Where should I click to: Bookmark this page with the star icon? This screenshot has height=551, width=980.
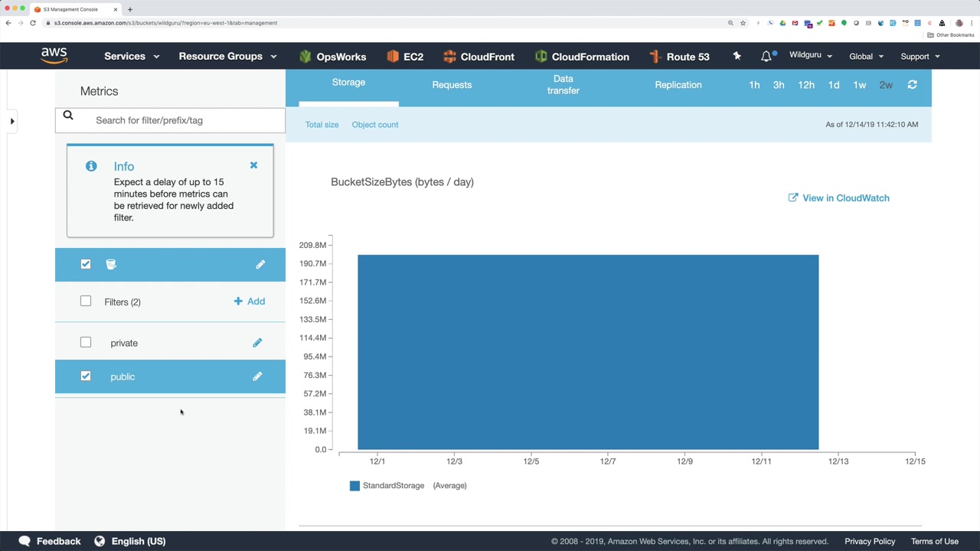tap(743, 23)
